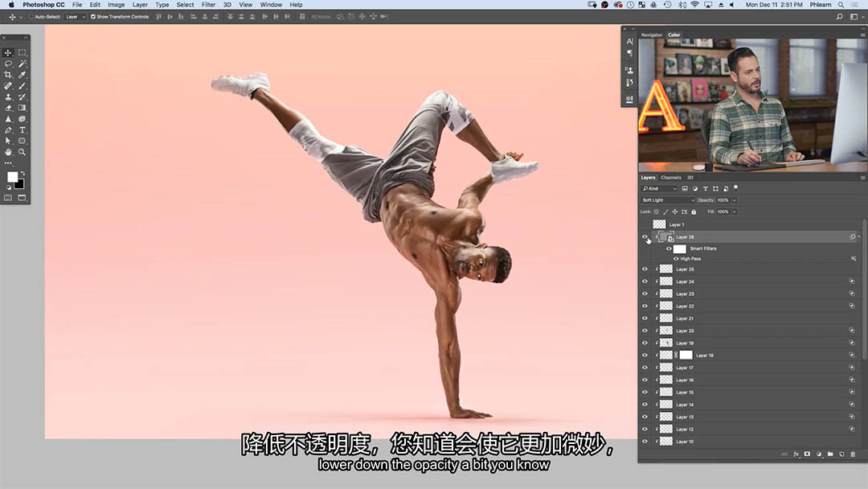This screenshot has height=489, width=868.
Task: Open the Auto-Select Layer dropdown
Action: coord(76,17)
